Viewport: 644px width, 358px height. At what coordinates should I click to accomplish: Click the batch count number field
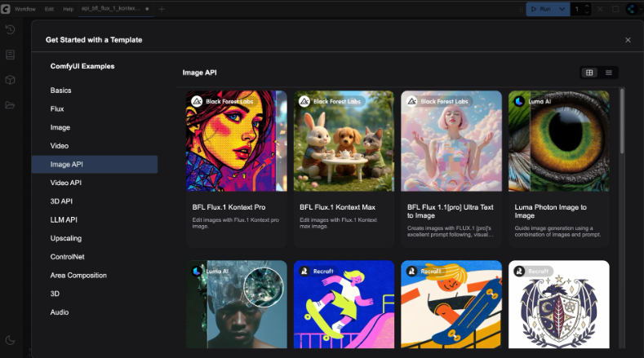[577, 9]
